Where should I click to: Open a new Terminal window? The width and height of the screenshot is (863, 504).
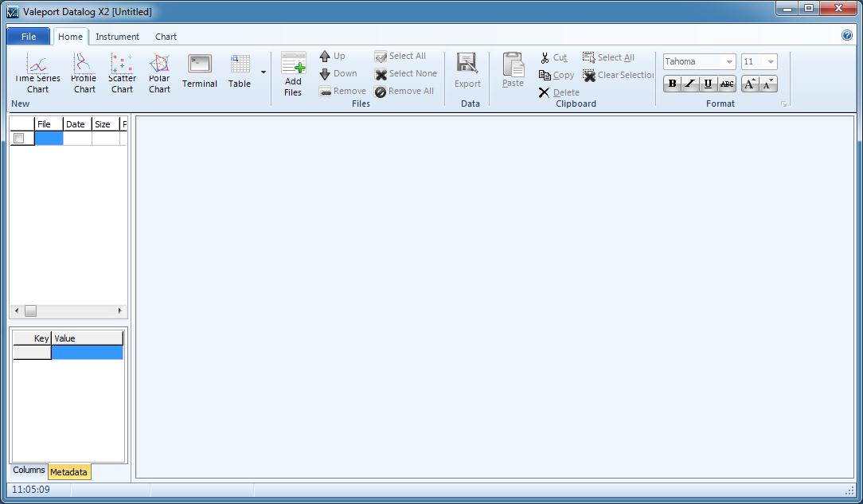pos(199,71)
